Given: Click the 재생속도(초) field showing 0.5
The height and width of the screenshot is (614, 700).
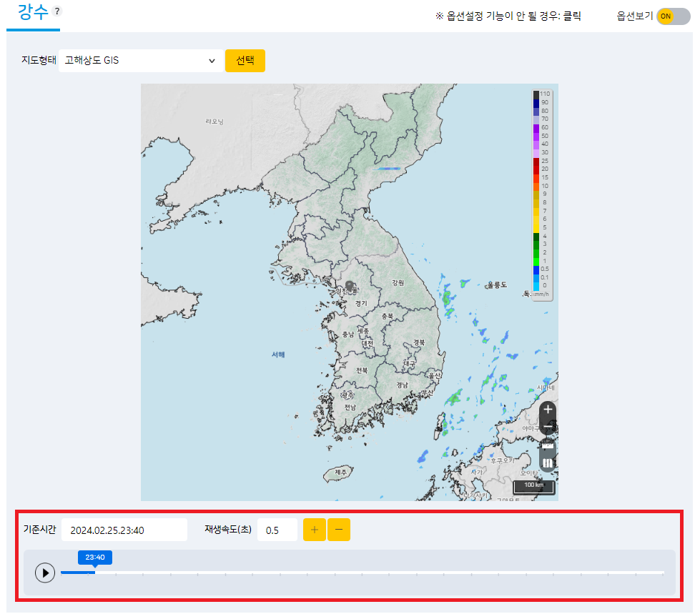Looking at the screenshot, I should (x=277, y=530).
